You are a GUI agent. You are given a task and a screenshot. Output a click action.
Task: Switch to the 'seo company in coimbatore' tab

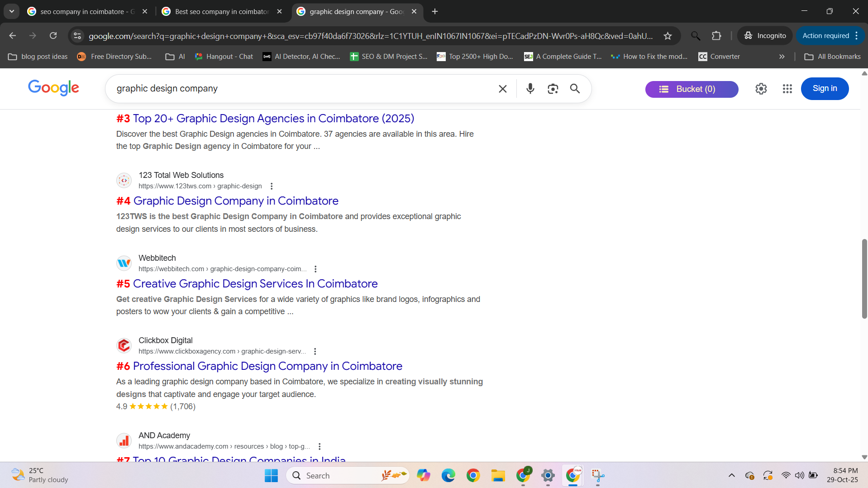pos(87,12)
